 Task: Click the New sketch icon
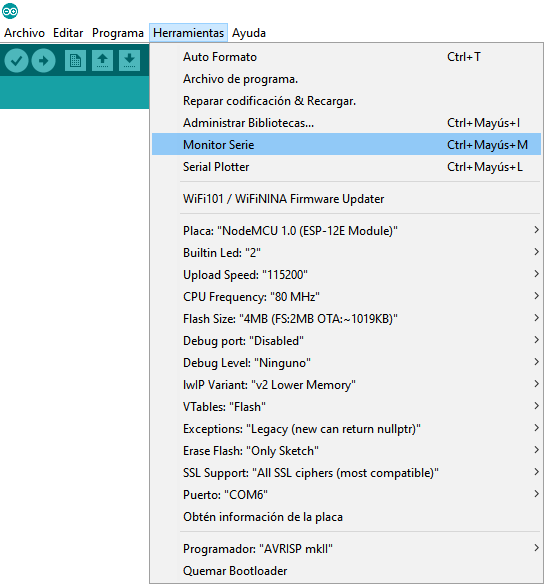75,60
